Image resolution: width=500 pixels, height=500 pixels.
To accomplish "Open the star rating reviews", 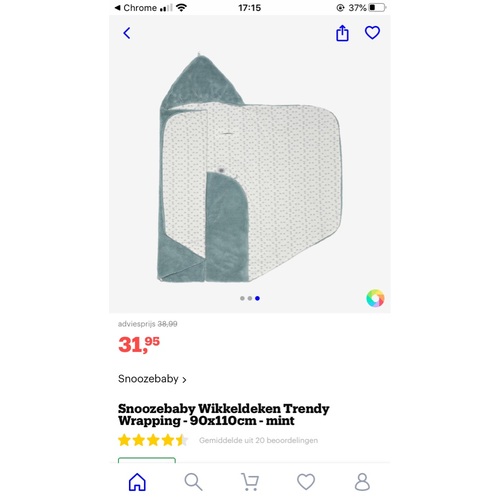I will 153,440.
